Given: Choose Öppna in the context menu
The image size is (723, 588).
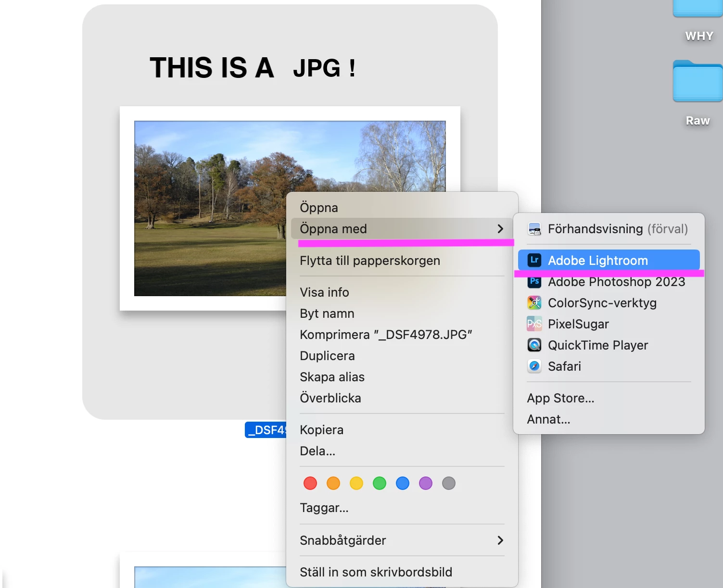Looking at the screenshot, I should pos(402,208).
